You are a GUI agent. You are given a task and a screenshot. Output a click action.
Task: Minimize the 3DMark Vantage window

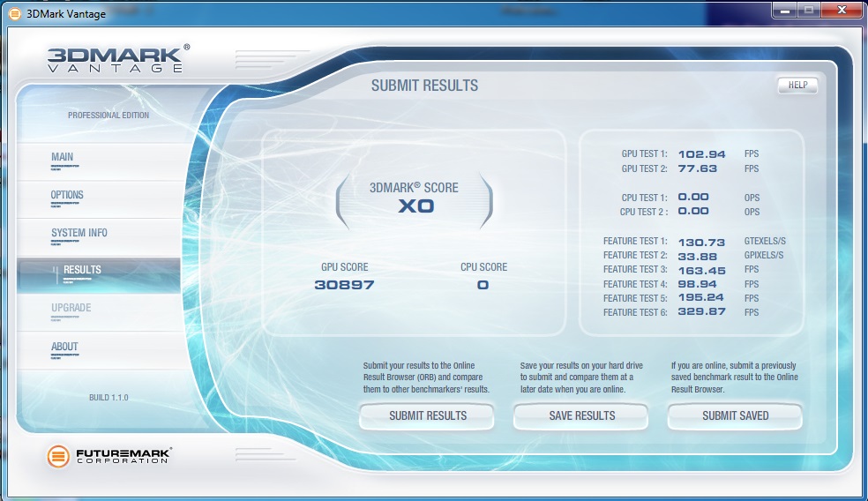784,10
